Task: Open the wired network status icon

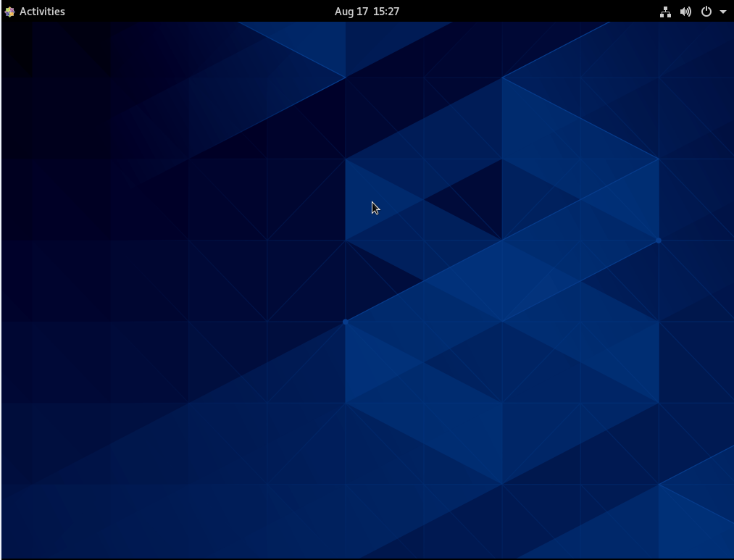Action: (x=665, y=12)
